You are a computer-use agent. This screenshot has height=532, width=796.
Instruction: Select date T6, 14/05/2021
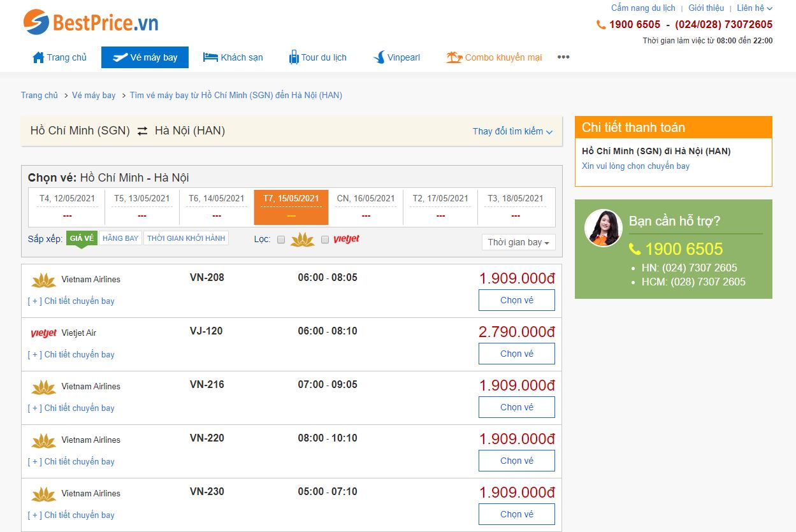coord(217,207)
